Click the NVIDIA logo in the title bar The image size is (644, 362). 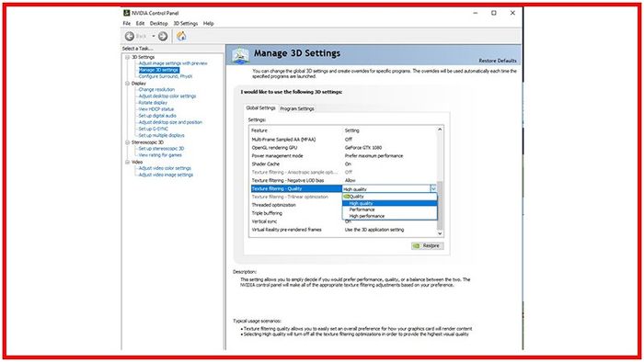(127, 13)
